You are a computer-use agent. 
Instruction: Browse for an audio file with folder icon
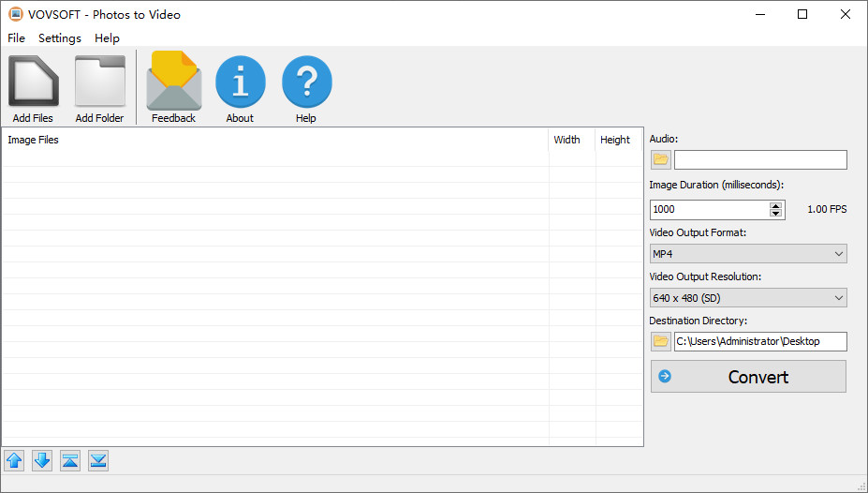coord(660,160)
